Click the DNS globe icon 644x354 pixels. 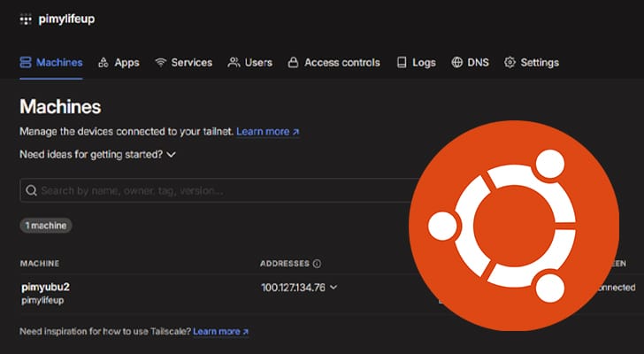456,63
